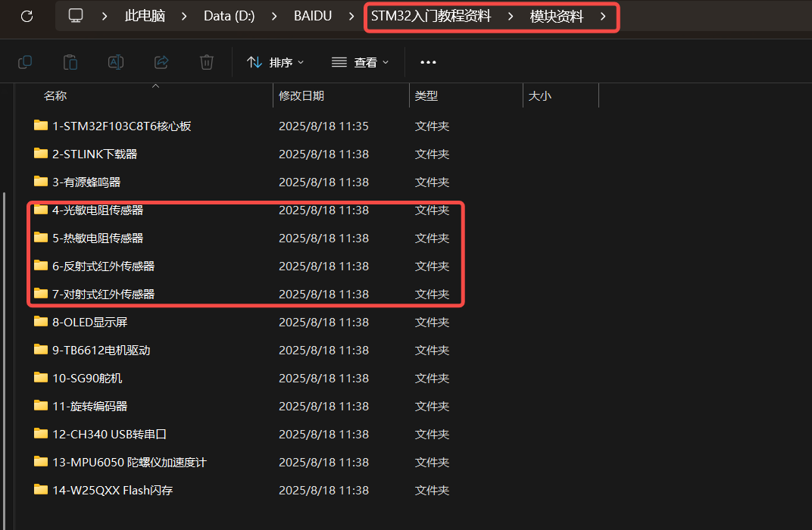The height and width of the screenshot is (530, 812).
Task: Go to STM32入门教程资料 in breadcrumb
Action: (x=431, y=16)
